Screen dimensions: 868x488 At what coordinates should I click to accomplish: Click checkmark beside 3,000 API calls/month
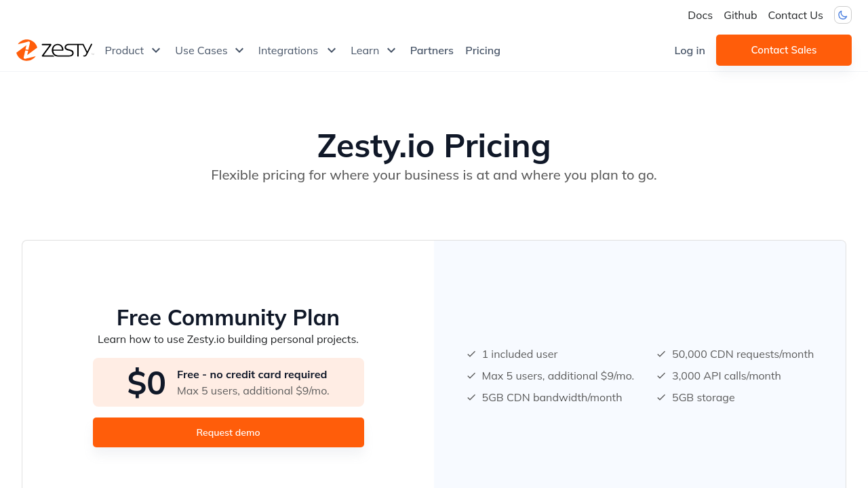coord(661,375)
